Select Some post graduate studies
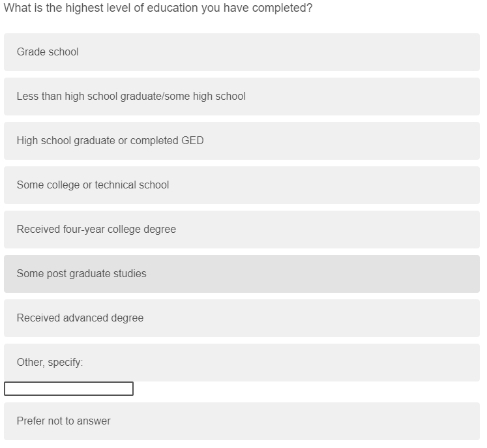Screen dimensions: 487x448 point(241,274)
